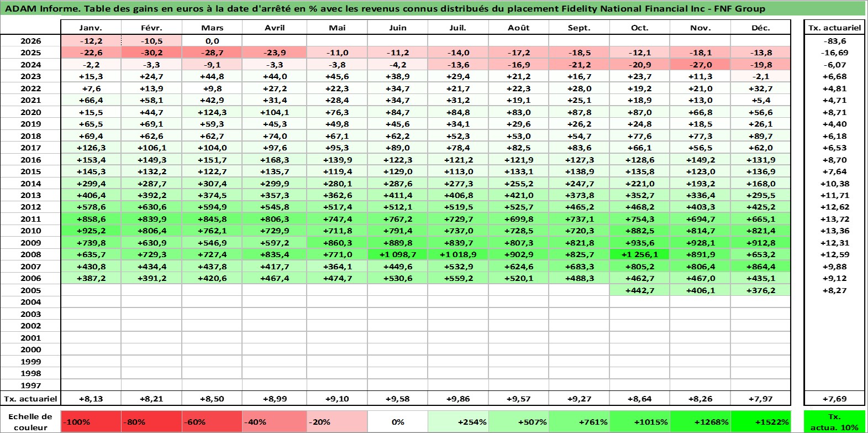The width and height of the screenshot is (868, 433).
Task: Click the Echelle de couleur label
Action: click(30, 422)
